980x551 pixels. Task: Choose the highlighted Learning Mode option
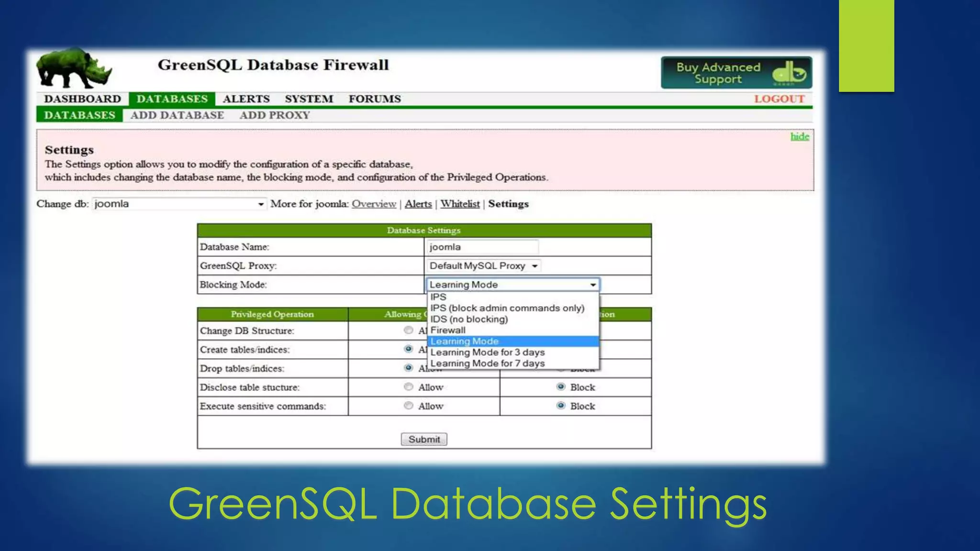512,341
